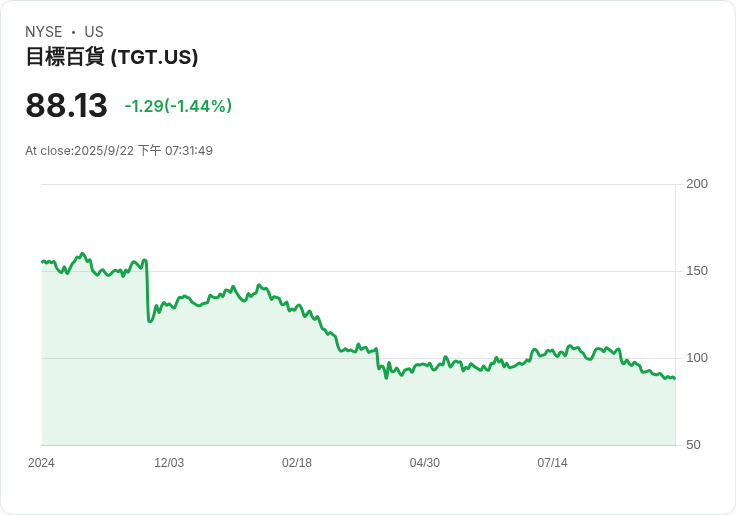Screen dimensions: 736x515
Task: Click the price line's first point at 2024
Action: [x=42, y=261]
